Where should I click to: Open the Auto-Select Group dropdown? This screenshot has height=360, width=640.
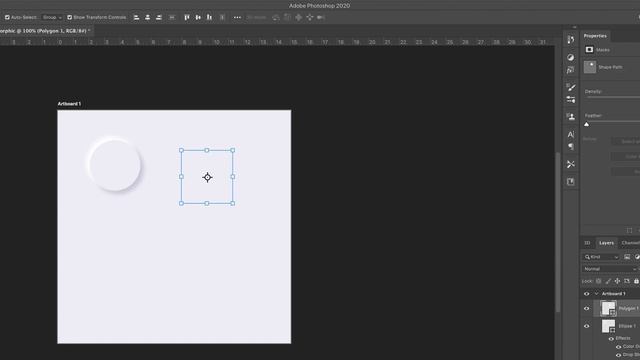click(52, 18)
